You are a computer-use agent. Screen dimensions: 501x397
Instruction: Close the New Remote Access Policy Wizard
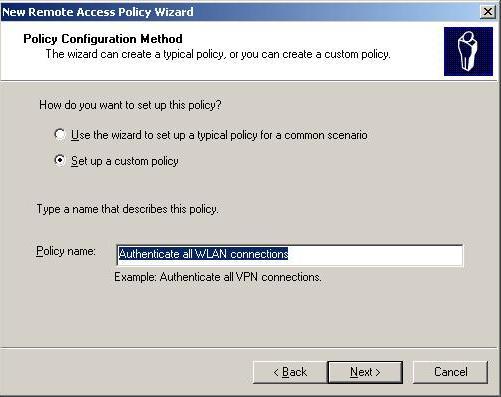click(x=488, y=12)
